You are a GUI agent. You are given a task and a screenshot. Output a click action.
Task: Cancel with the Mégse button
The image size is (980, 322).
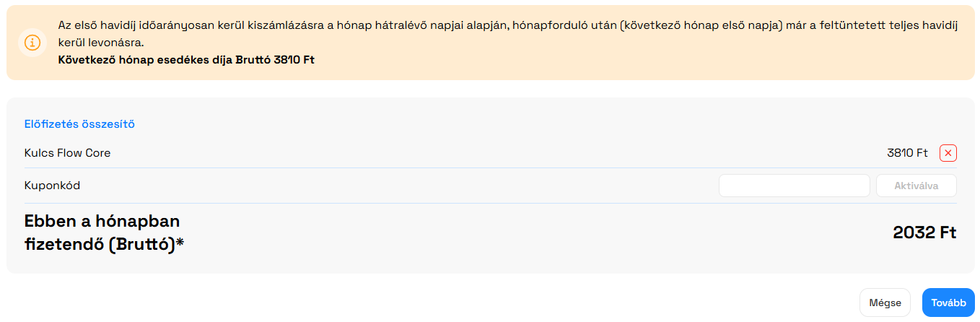885,303
